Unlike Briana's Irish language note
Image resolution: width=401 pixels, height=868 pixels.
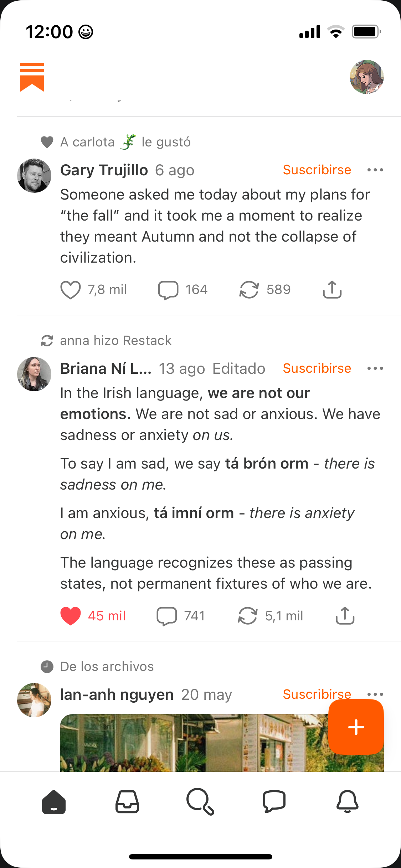71,616
